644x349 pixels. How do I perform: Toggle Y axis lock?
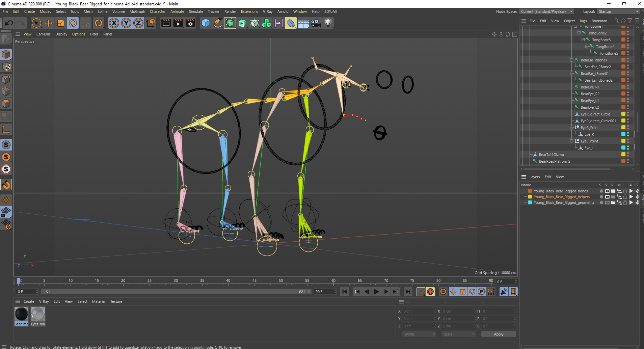(x=126, y=23)
